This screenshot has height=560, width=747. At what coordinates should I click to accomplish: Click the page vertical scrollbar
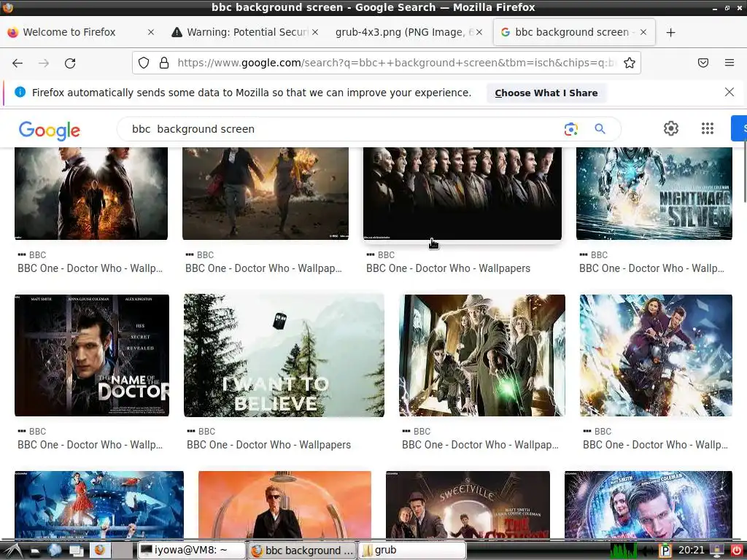[744, 171]
